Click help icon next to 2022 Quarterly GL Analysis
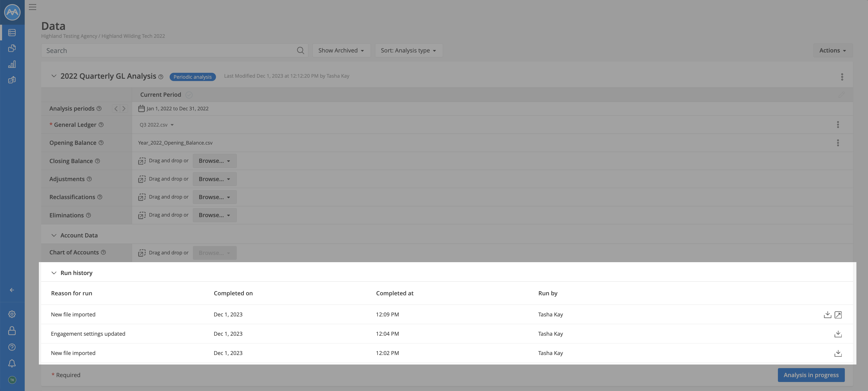868x391 pixels. (161, 77)
